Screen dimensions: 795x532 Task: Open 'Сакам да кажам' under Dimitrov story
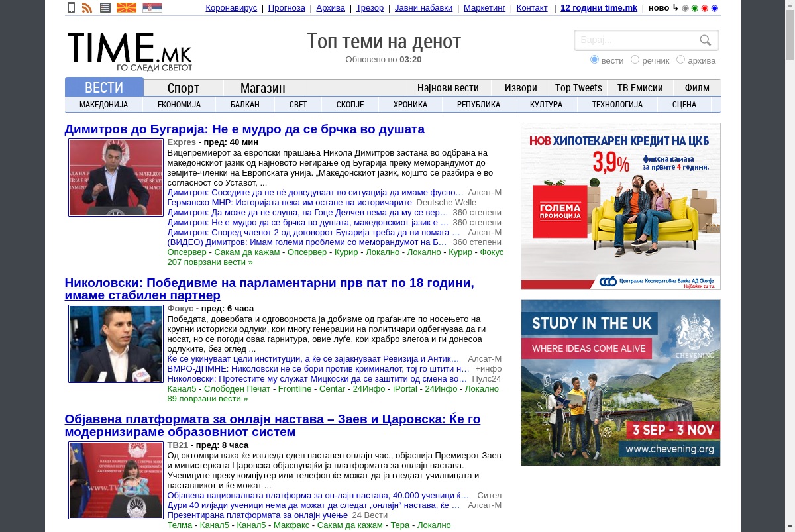(x=247, y=252)
